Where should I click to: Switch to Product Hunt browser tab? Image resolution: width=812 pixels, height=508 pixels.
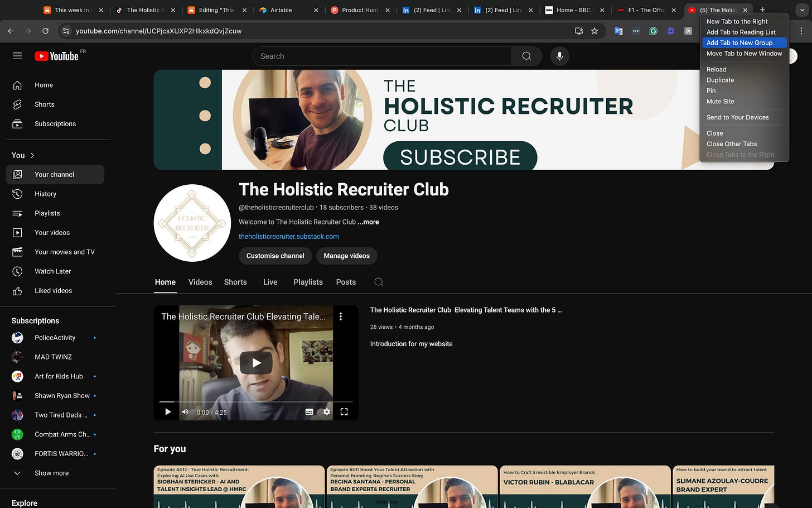tap(360, 10)
